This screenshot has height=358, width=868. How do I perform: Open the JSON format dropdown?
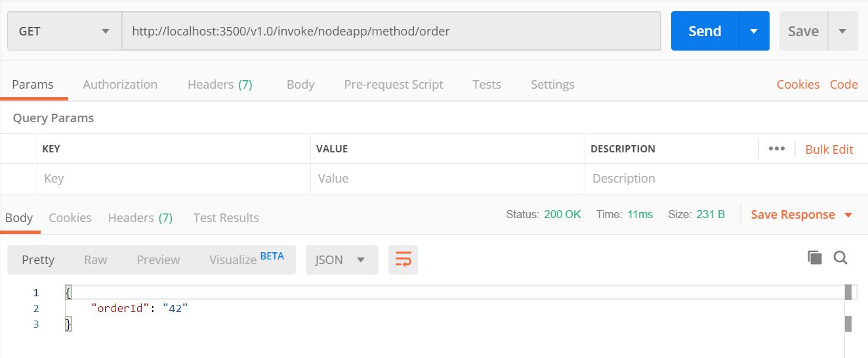(x=341, y=259)
